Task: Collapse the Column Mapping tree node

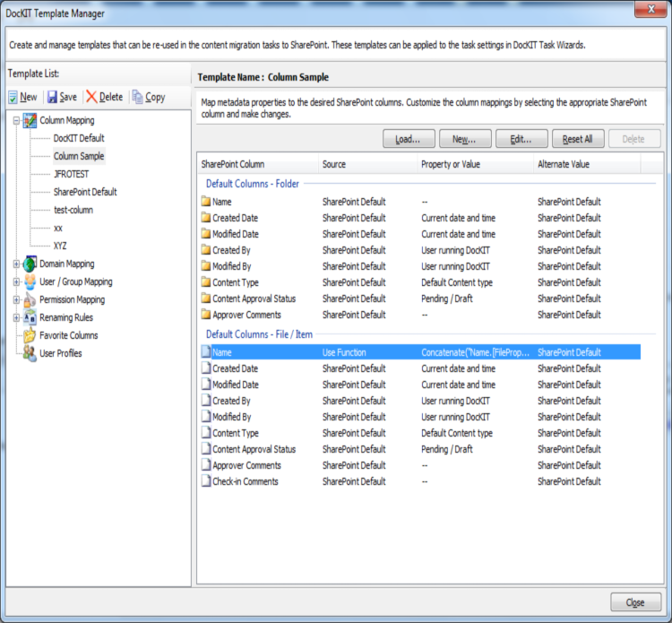Action: (x=16, y=121)
